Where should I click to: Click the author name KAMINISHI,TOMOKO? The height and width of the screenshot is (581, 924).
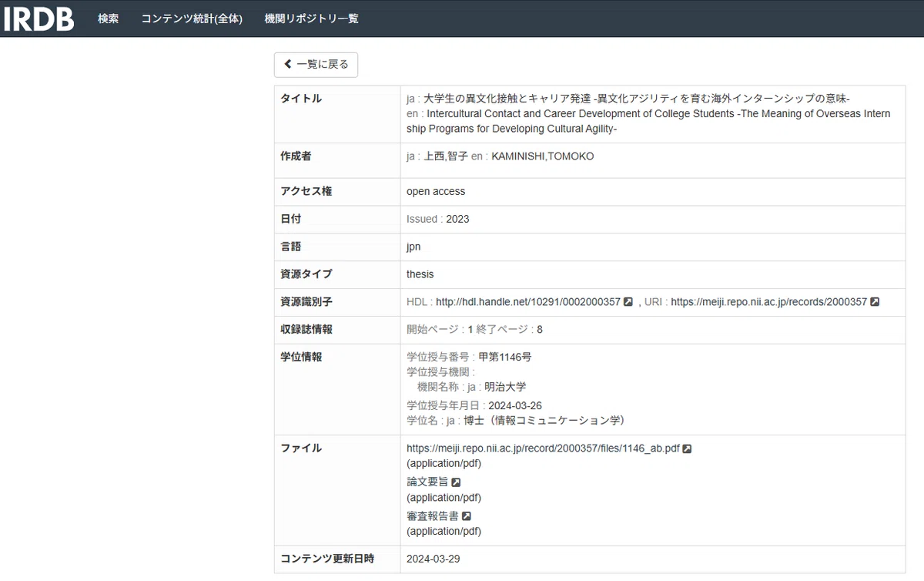pyautogui.click(x=543, y=156)
